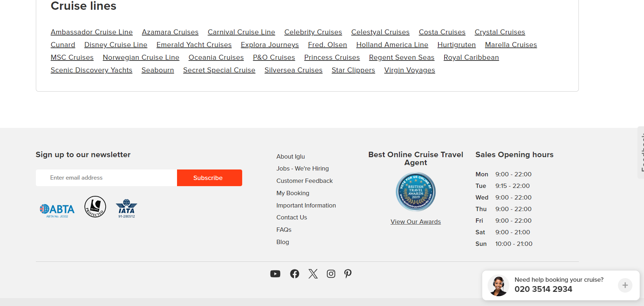Open Marella Cruises link
Screen dimensions: 644x306
(x=511, y=45)
